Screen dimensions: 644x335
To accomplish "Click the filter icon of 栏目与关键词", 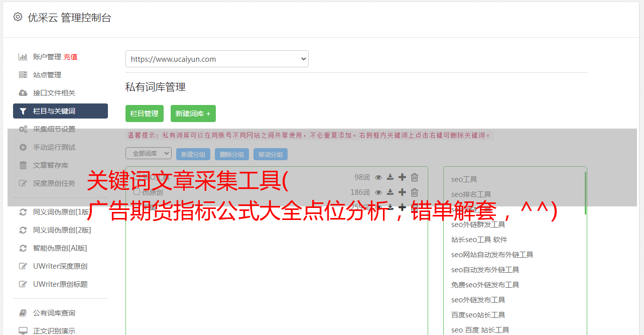I will click(x=23, y=111).
